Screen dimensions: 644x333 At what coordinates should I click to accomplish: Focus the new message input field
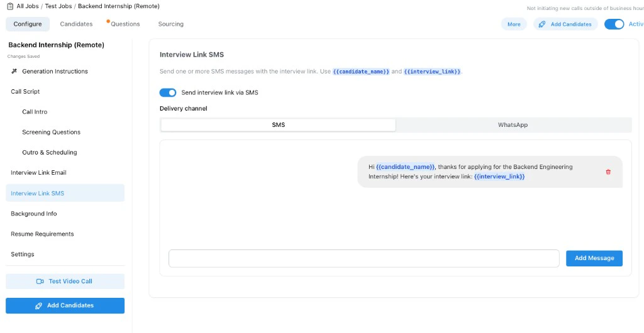pos(364,258)
